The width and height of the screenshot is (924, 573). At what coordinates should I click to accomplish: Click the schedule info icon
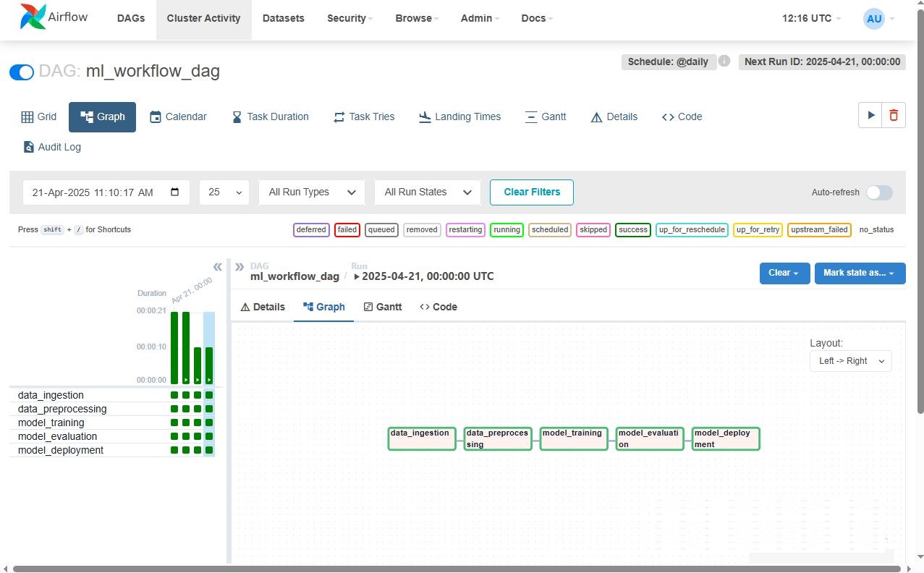click(x=724, y=61)
